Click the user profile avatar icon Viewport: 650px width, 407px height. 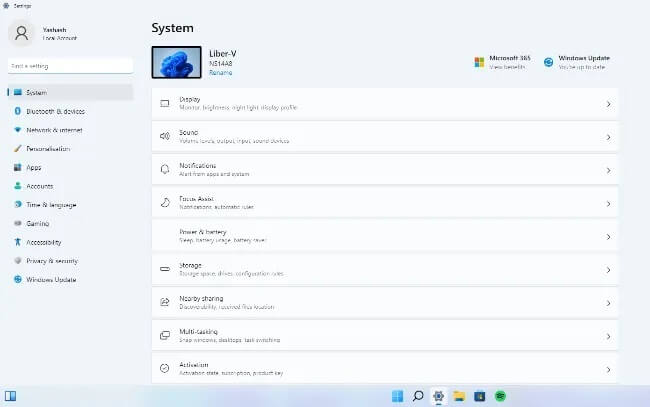click(22, 33)
